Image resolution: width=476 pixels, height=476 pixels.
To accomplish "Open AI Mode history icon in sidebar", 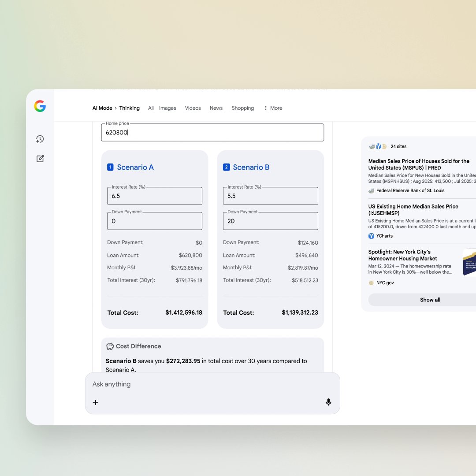I will point(40,139).
